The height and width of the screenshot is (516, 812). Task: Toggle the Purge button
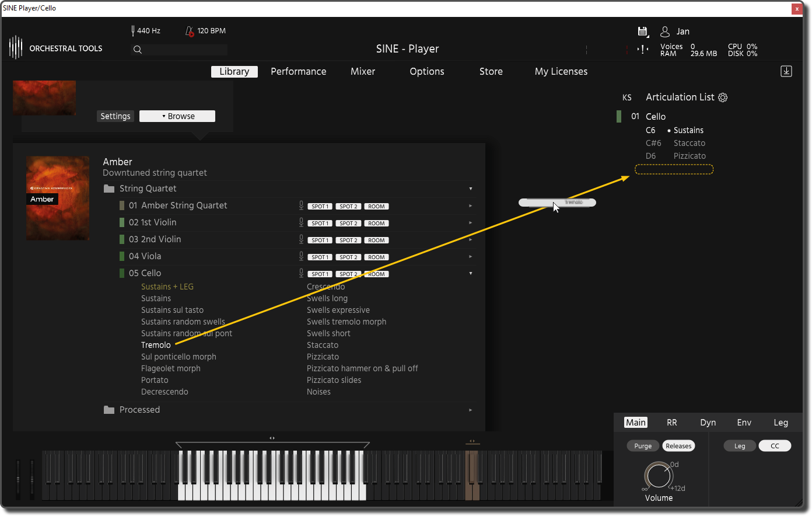643,446
